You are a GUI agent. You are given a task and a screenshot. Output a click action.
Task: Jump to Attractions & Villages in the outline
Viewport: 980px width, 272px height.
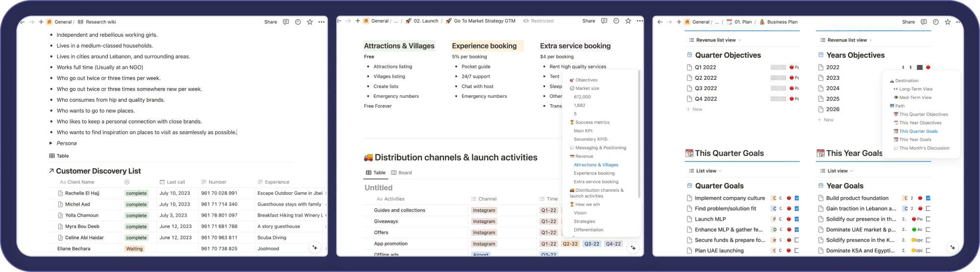[x=596, y=165]
